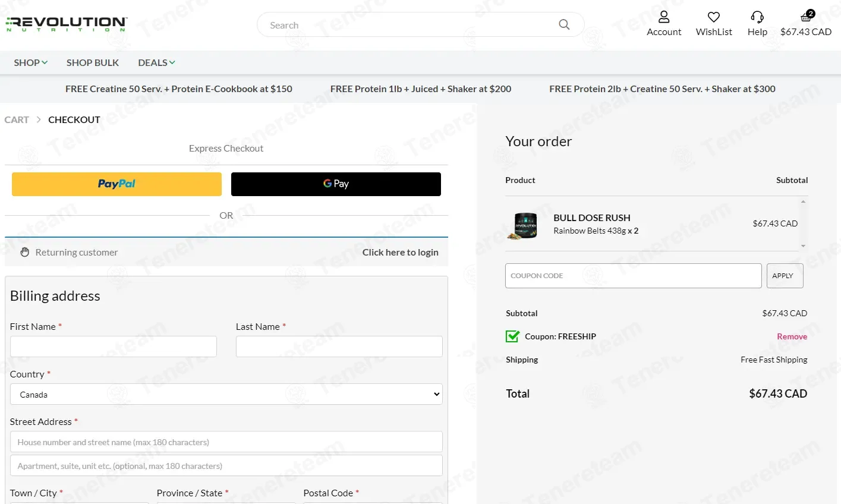This screenshot has height=504, width=841.
Task: Expand the DEALS dropdown menu
Action: [156, 62]
